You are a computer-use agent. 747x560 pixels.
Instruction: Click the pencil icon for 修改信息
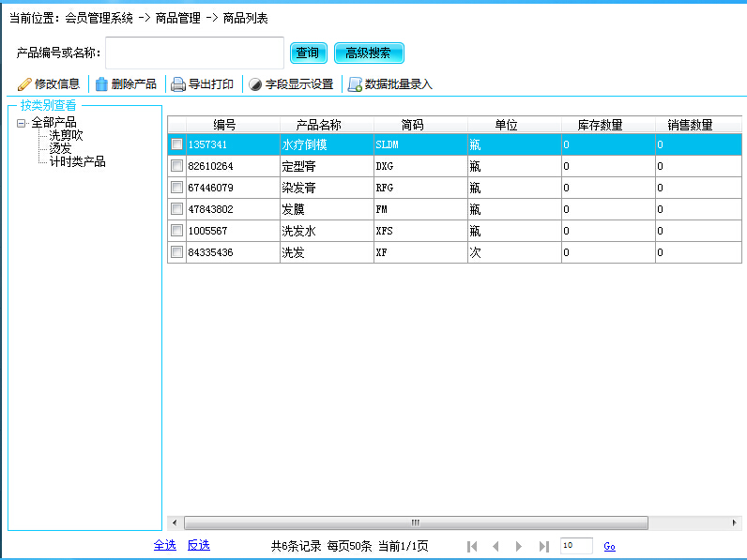click(24, 84)
